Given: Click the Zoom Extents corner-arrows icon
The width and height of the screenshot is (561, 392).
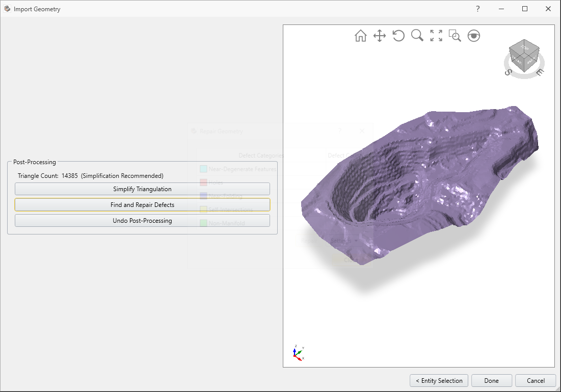Looking at the screenshot, I should click(436, 36).
